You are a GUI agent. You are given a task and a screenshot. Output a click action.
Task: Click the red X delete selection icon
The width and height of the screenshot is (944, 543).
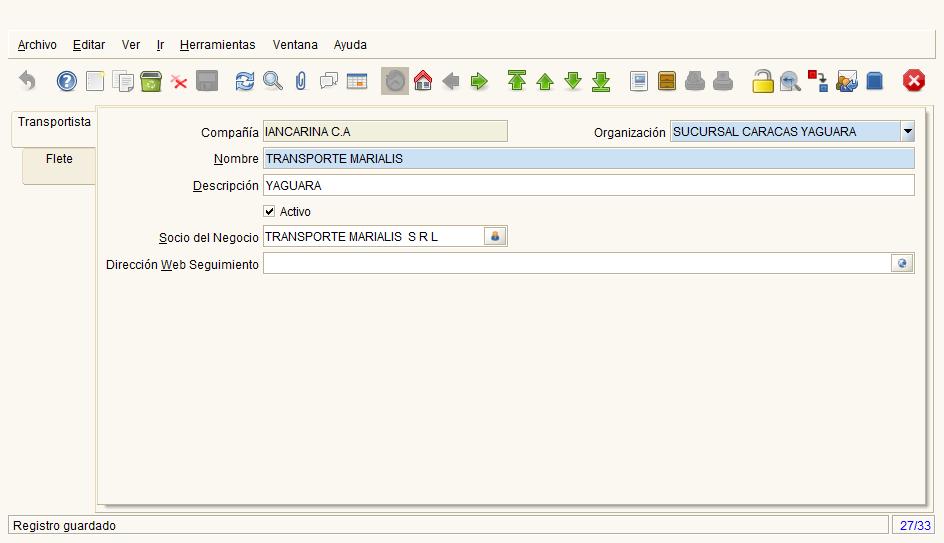179,81
